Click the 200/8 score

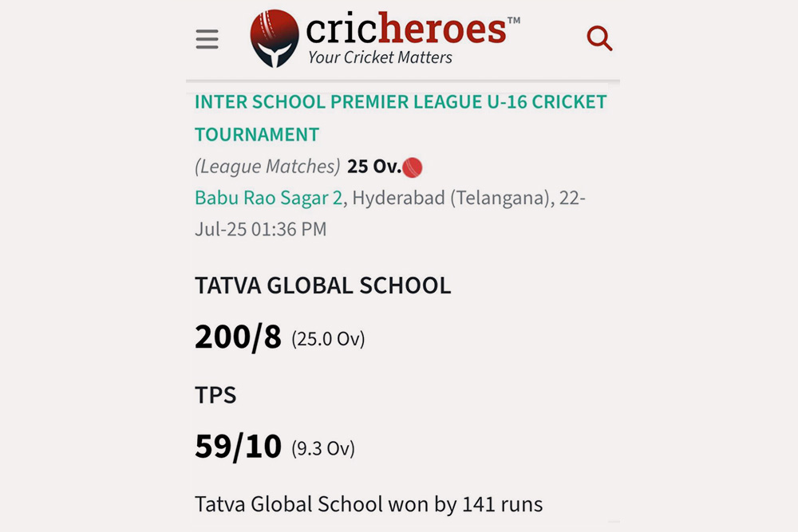[x=238, y=337]
